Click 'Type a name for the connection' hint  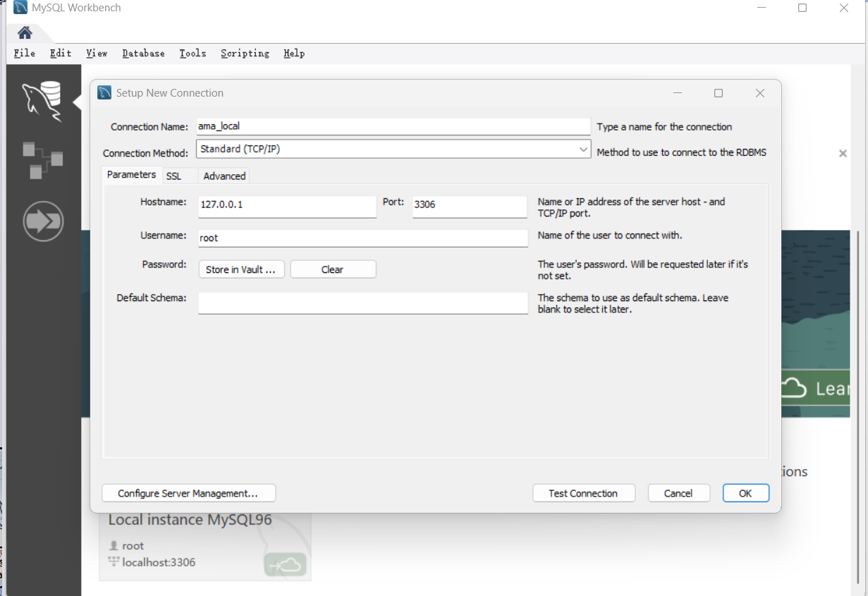click(x=664, y=127)
